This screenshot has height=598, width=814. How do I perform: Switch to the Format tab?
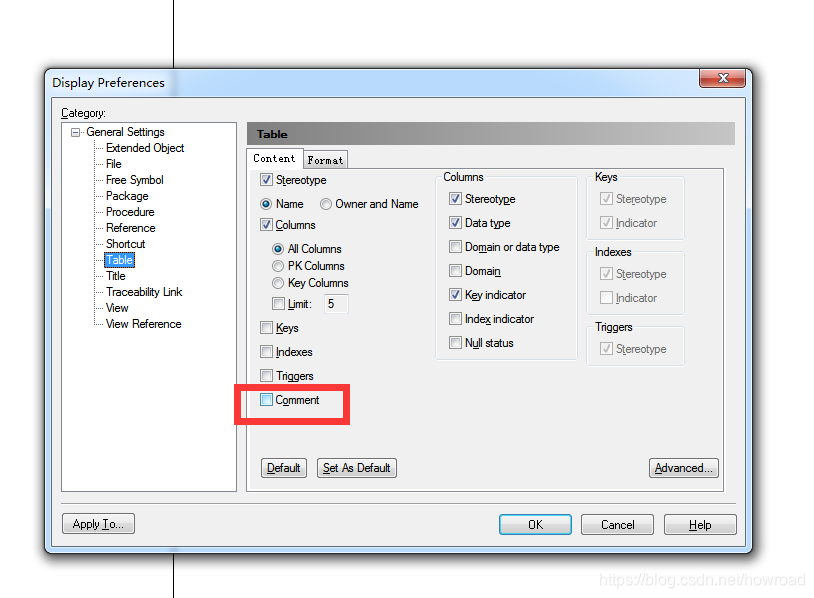[x=325, y=160]
